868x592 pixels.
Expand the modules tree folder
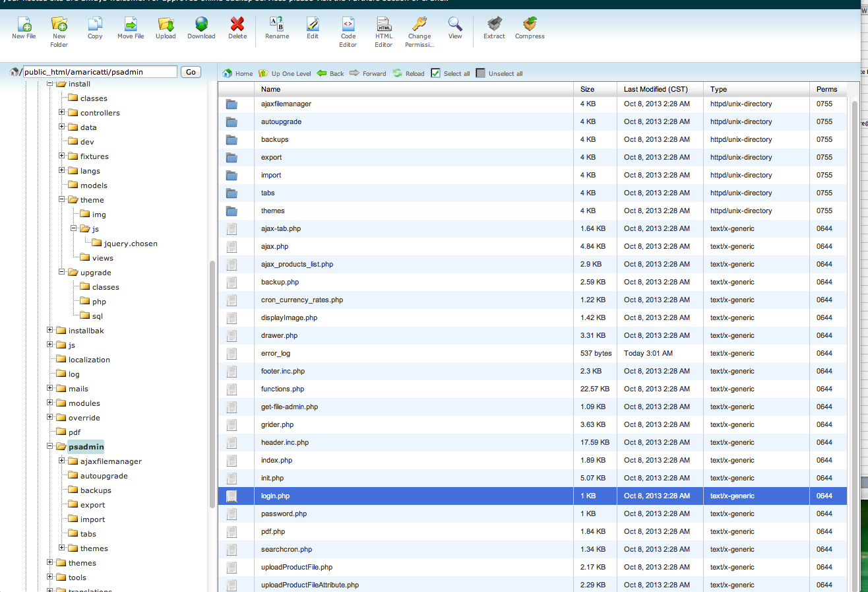click(50, 403)
